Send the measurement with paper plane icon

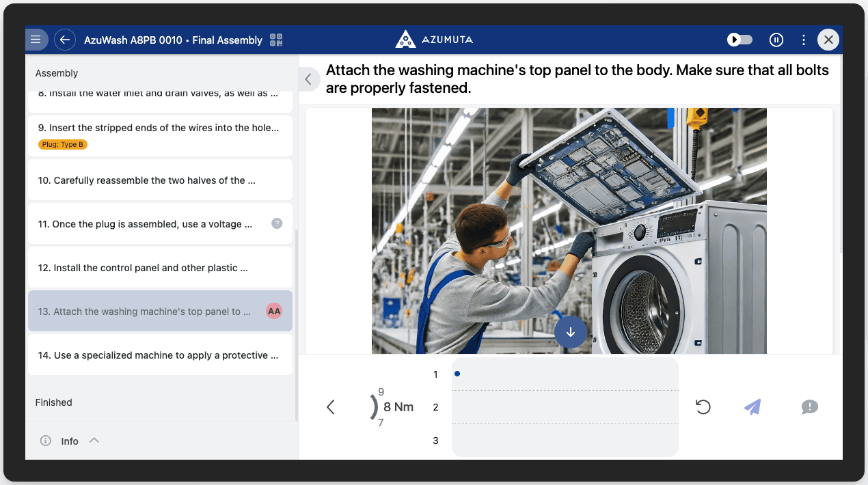[752, 407]
